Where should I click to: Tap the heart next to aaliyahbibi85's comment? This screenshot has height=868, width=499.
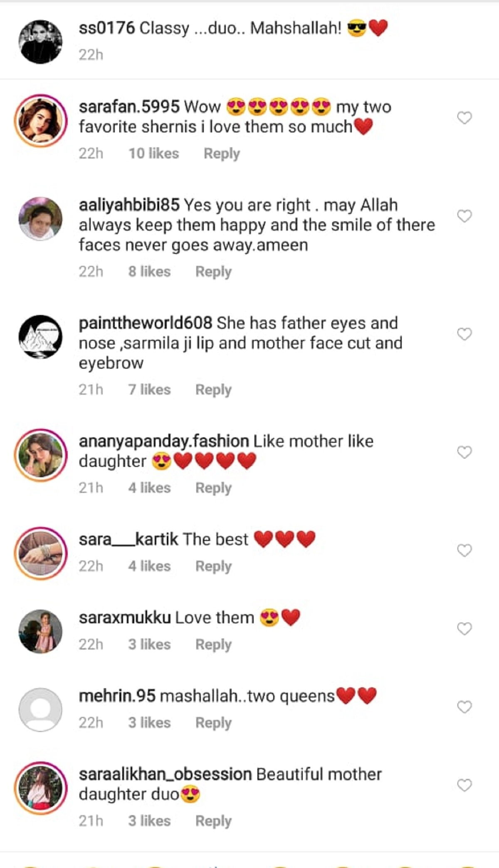464,216
